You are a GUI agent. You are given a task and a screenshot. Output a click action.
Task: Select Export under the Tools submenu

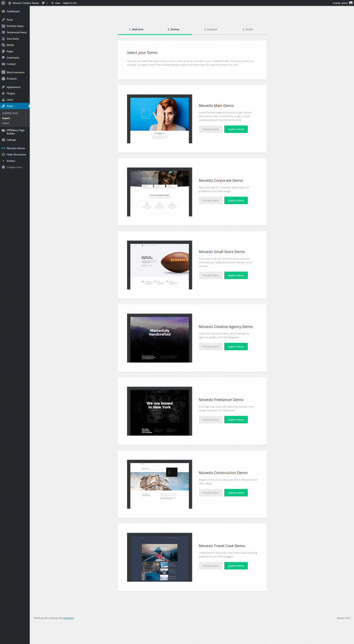click(x=6, y=123)
